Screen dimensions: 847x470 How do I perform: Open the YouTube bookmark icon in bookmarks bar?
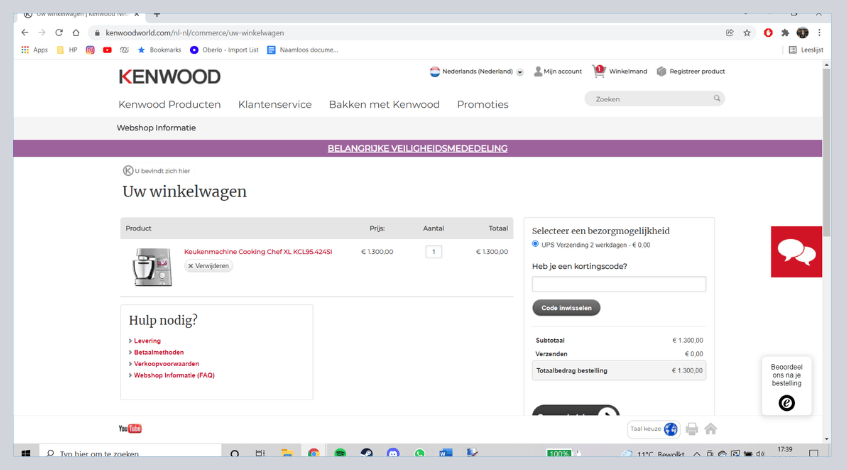pos(107,50)
